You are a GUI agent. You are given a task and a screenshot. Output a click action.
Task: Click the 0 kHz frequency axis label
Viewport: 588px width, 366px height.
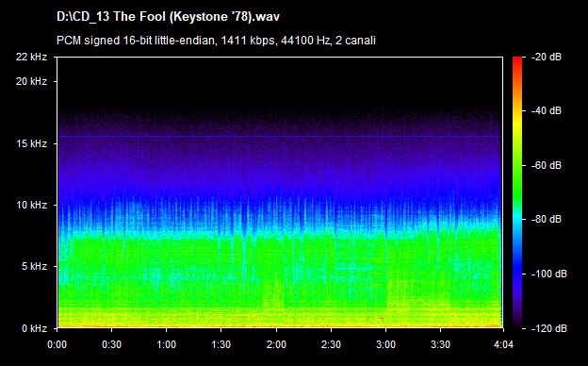tap(34, 328)
